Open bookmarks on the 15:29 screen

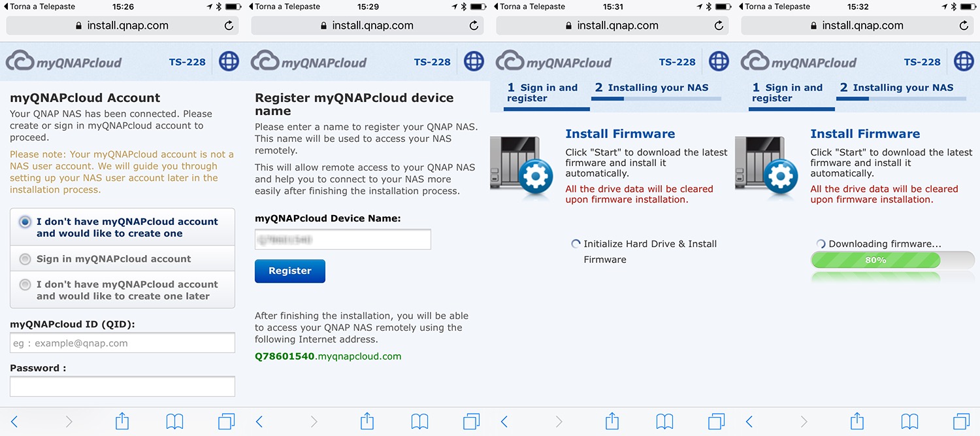click(419, 422)
